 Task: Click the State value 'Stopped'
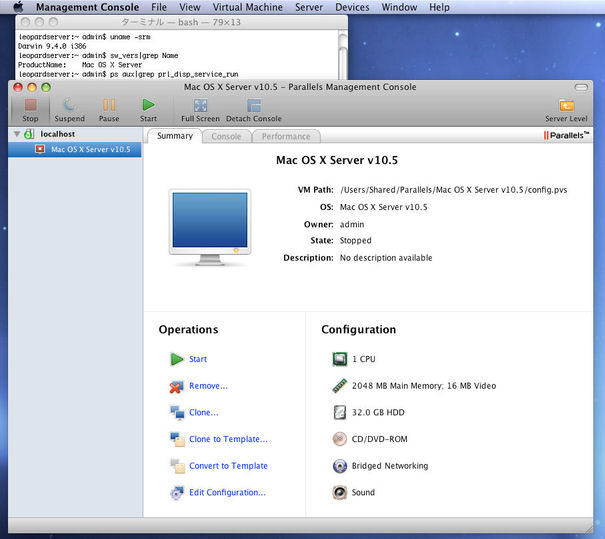point(355,240)
